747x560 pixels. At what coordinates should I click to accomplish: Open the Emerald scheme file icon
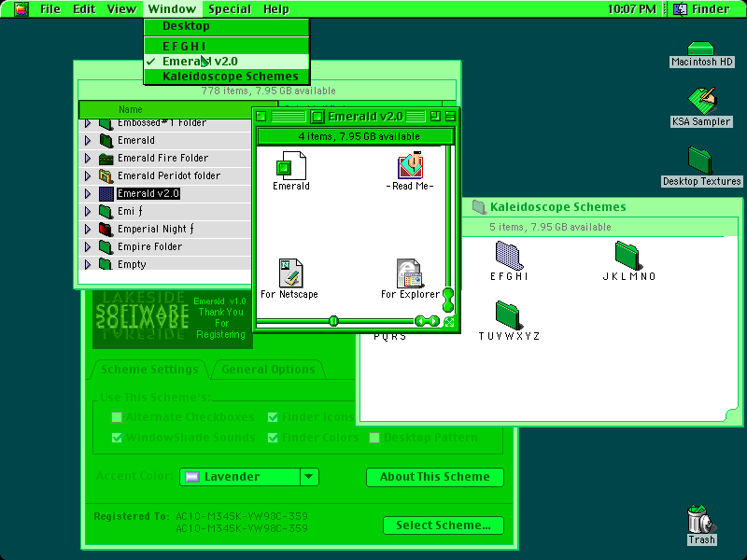(291, 165)
